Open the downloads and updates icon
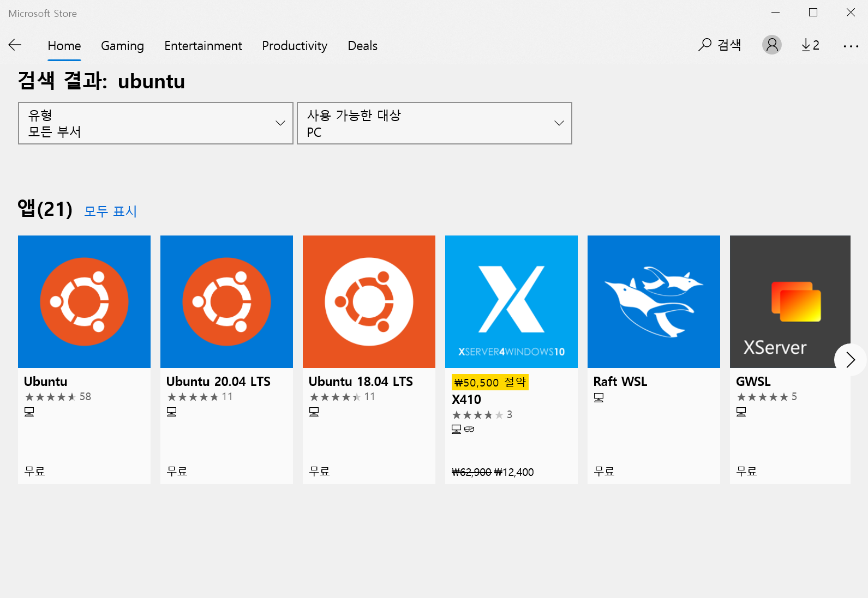868x598 pixels. (810, 45)
